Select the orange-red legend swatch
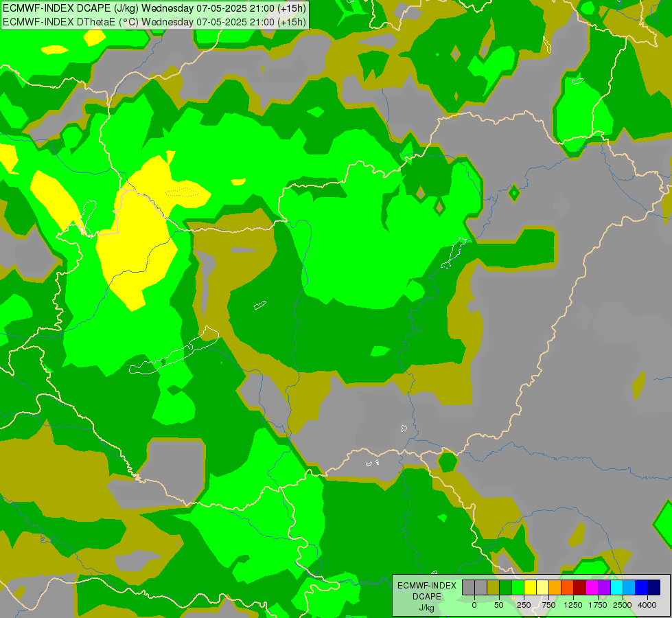The image size is (672, 618). pyautogui.click(x=568, y=588)
